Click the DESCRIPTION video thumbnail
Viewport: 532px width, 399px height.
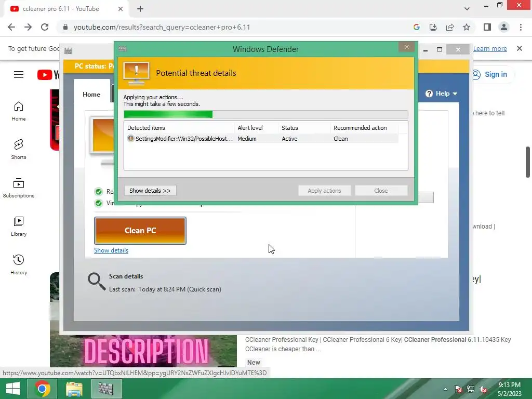point(143,351)
